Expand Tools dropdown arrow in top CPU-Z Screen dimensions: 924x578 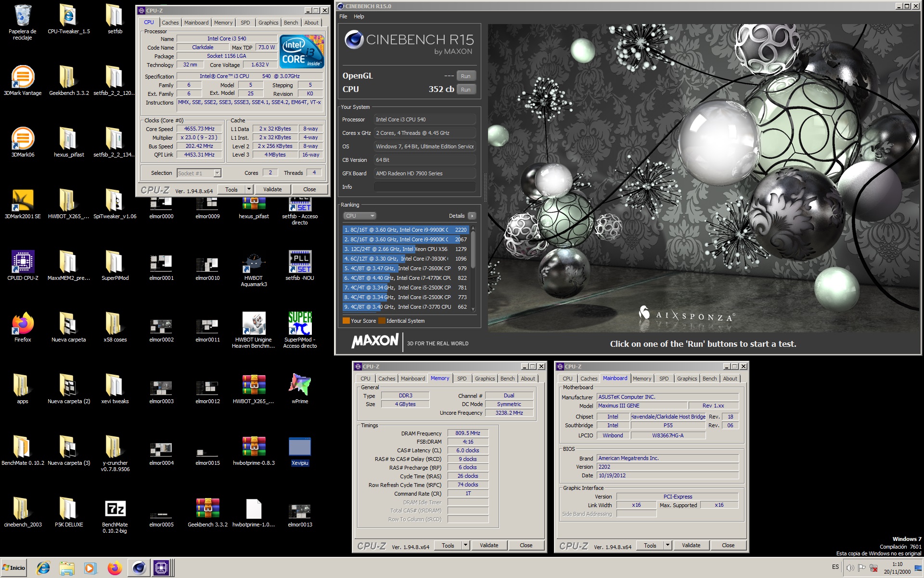249,189
